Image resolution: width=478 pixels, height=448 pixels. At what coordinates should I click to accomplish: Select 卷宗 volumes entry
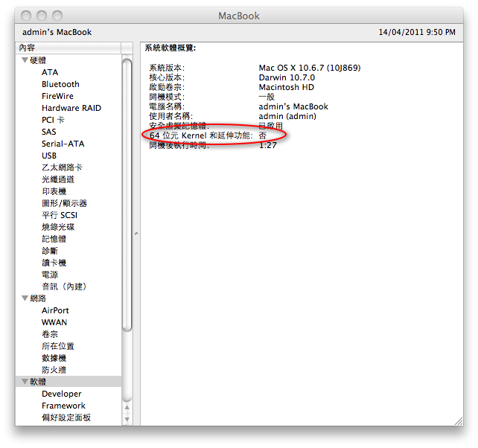point(50,334)
